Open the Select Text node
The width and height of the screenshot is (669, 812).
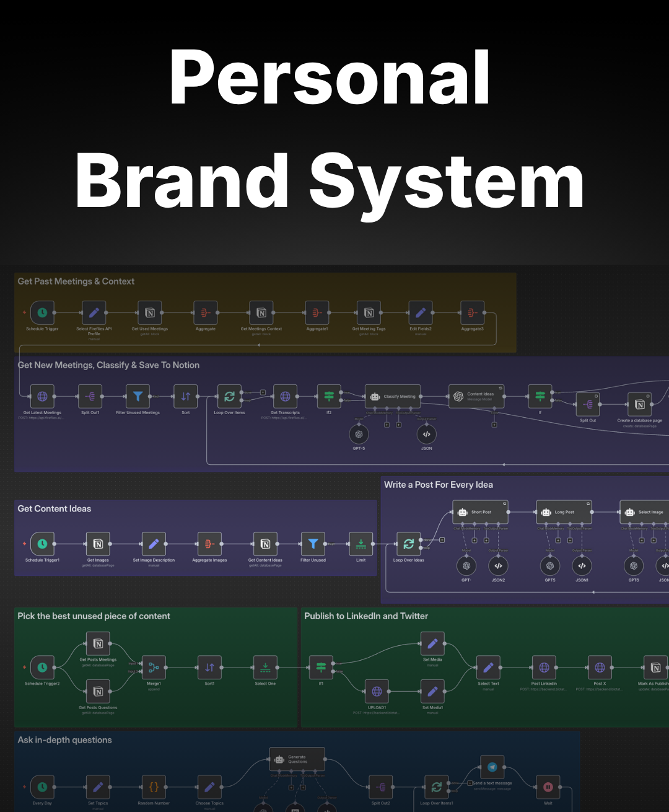[488, 668]
